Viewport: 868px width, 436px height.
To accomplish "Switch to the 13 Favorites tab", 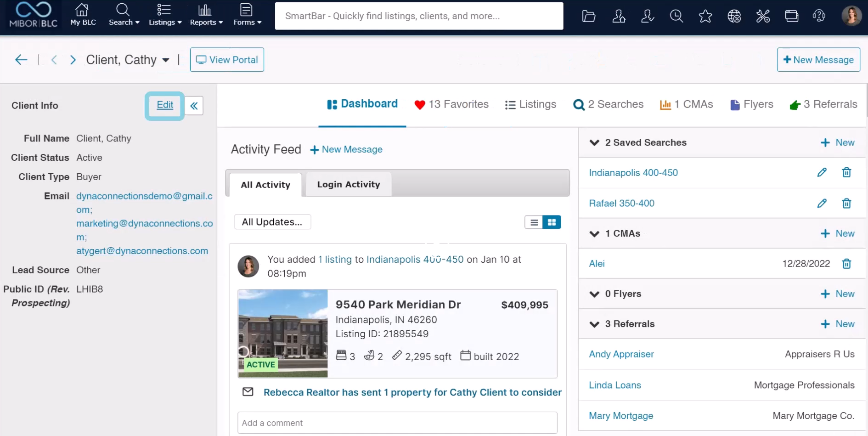I will 451,105.
